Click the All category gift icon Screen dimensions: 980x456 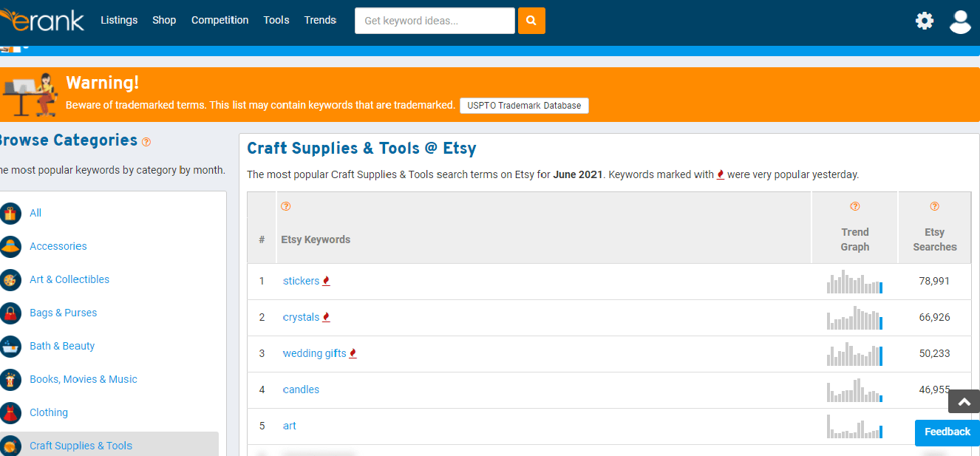click(11, 213)
